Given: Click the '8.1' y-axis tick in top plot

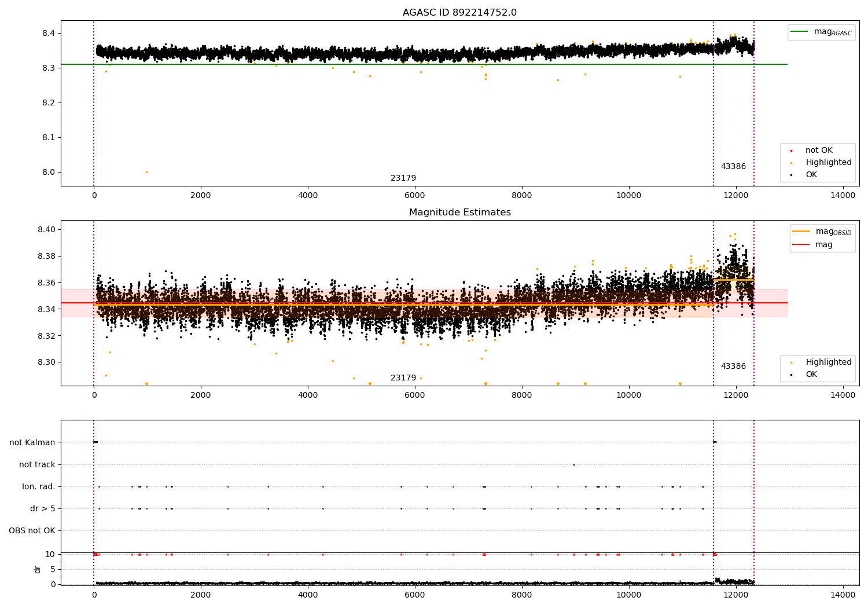Looking at the screenshot, I should coord(49,137).
